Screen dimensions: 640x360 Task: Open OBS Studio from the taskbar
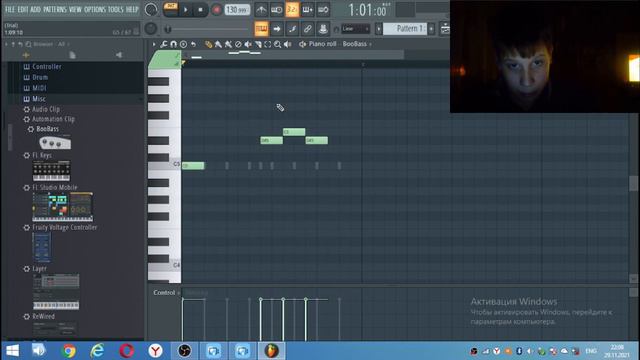(x=184, y=351)
